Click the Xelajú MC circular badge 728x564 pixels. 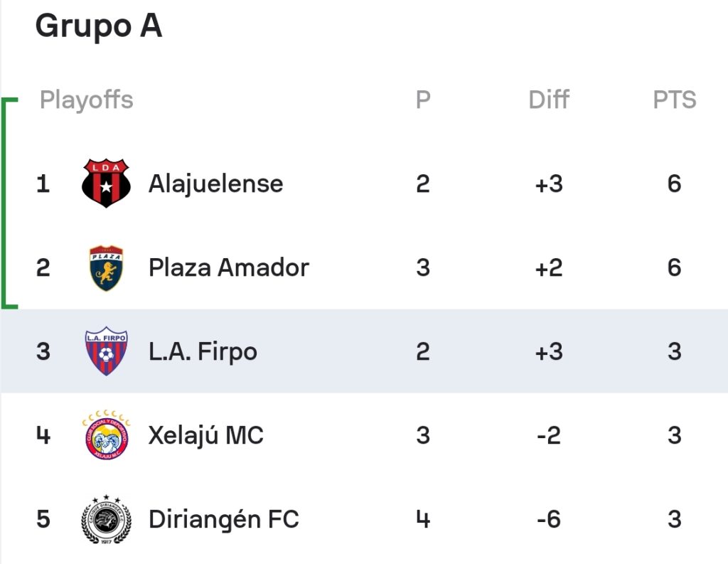coord(107,435)
